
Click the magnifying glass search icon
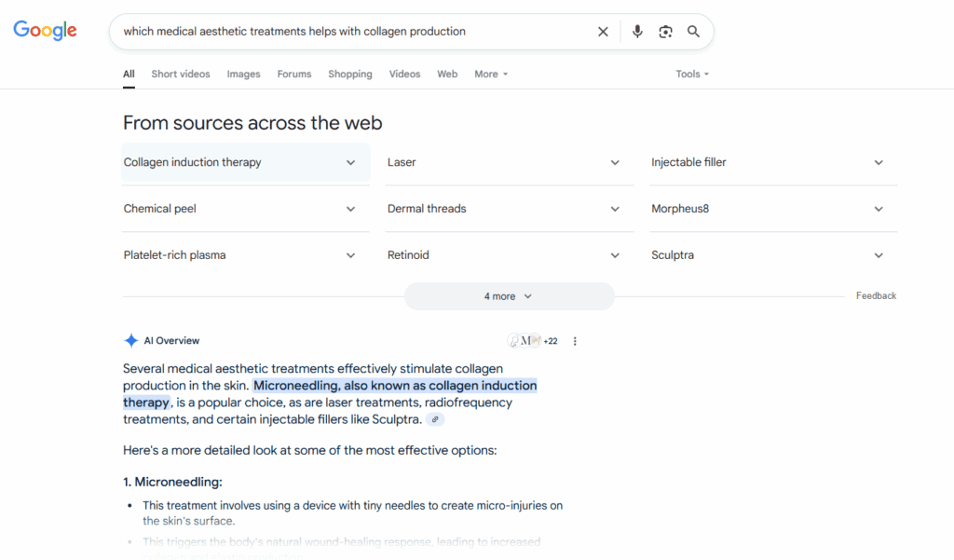tap(693, 32)
